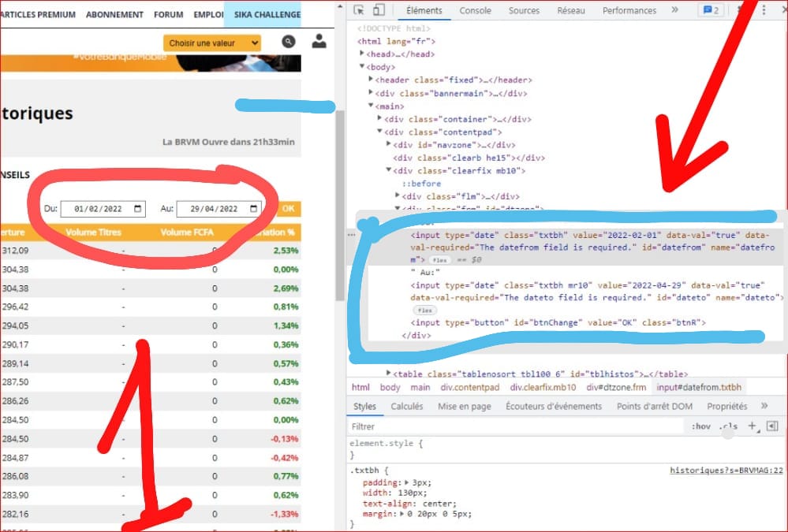Expand the table tblhistos node

click(388, 374)
